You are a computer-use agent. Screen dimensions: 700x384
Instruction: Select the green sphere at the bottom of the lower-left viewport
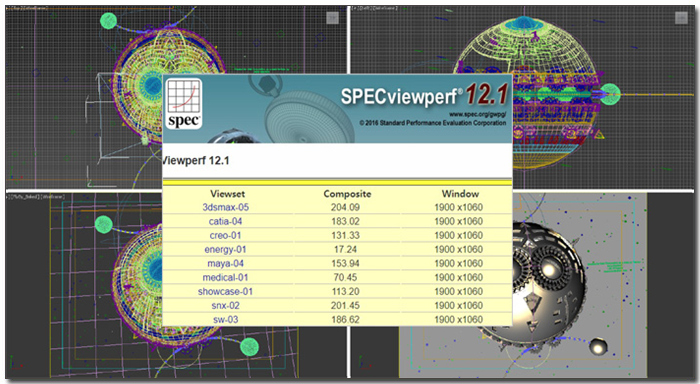coord(249,347)
